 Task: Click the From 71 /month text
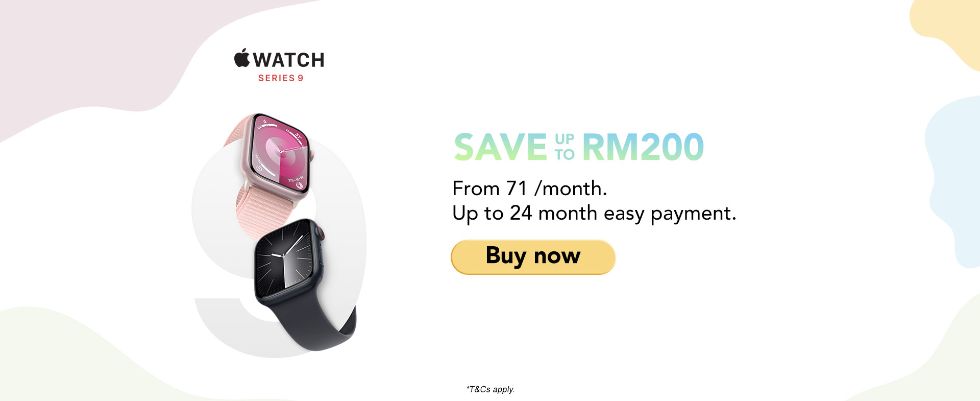(530, 188)
